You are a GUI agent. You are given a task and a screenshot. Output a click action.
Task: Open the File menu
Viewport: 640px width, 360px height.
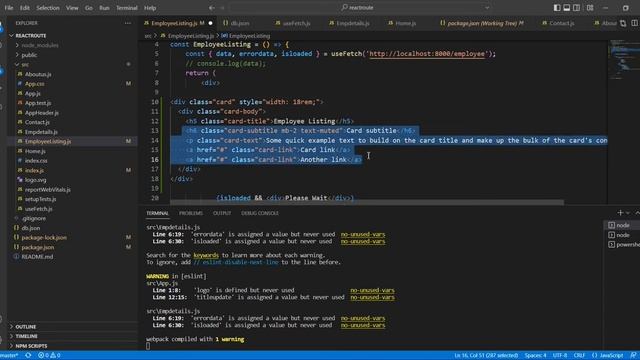9,8
